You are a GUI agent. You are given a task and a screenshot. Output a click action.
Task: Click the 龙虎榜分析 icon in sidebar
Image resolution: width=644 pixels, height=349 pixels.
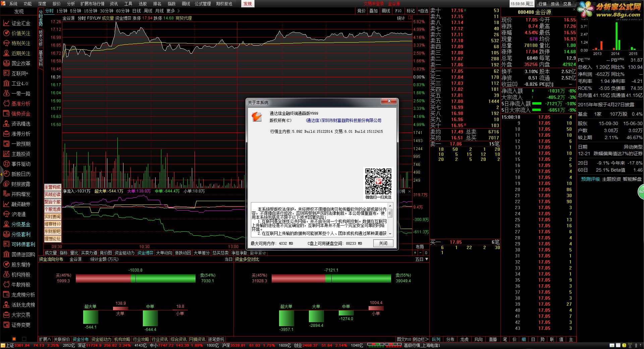coord(6,295)
